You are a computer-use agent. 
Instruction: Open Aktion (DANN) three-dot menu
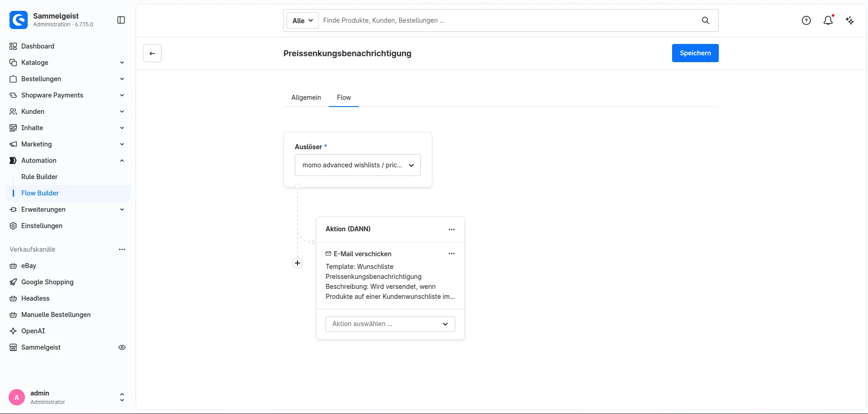(452, 229)
